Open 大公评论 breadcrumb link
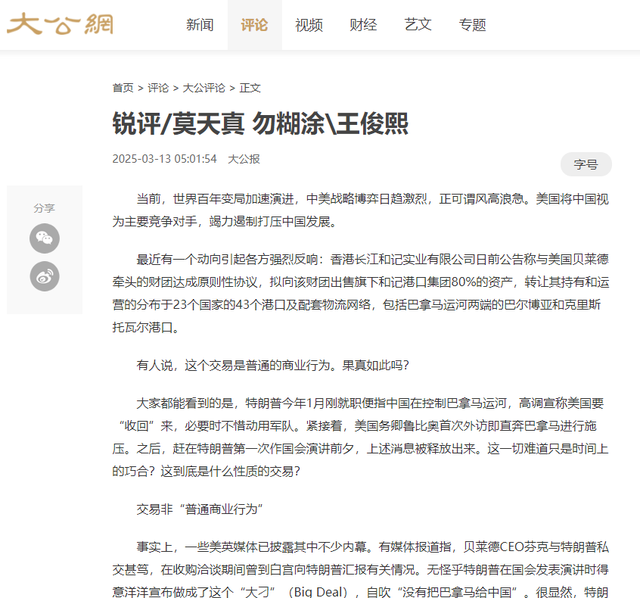The width and height of the screenshot is (640, 598). click(204, 88)
